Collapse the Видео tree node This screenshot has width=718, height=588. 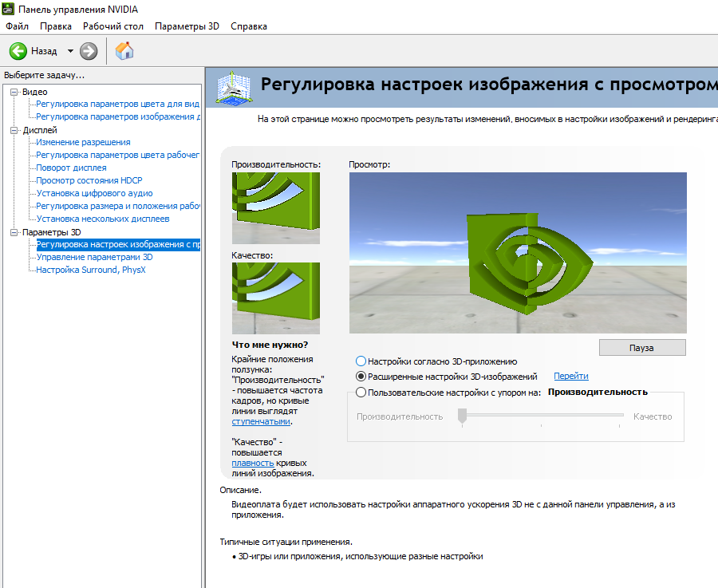[x=14, y=92]
